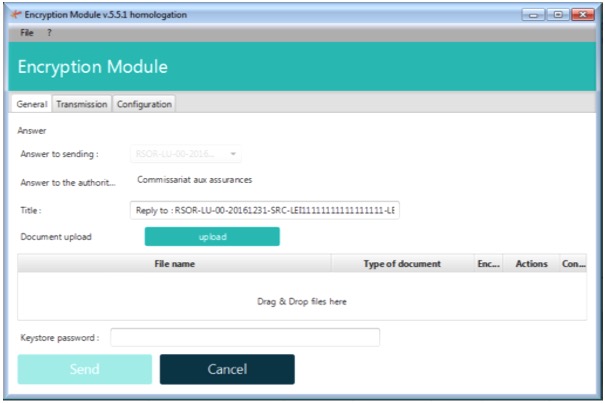The image size is (605, 403).
Task: Click the Title text field
Action: point(265,211)
